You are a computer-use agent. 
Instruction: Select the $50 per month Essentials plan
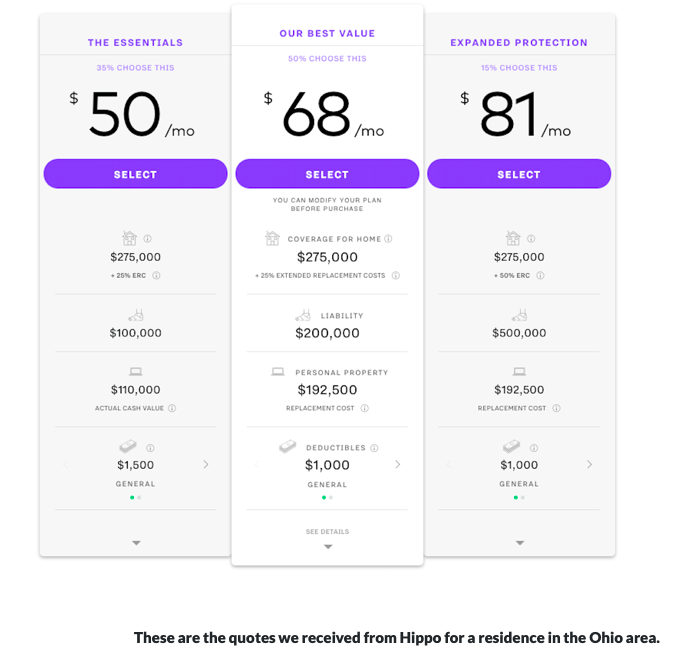pos(135,174)
